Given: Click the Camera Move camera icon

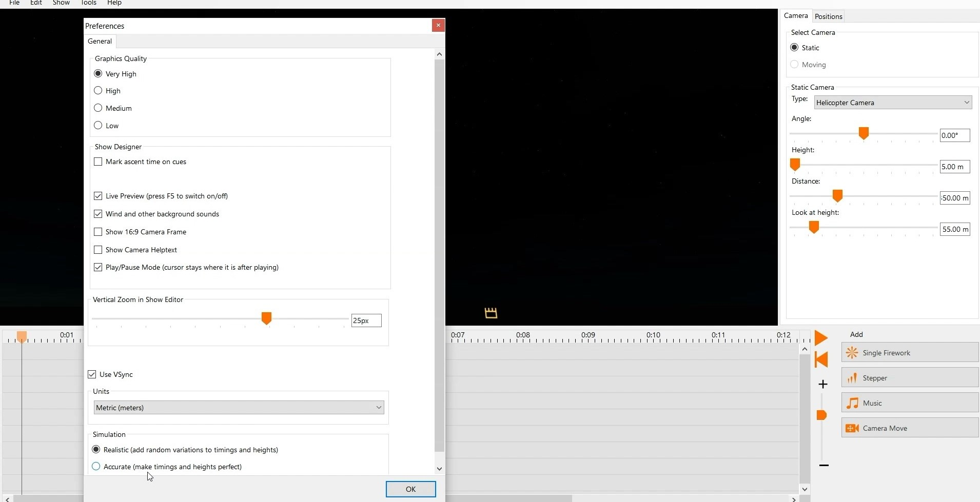Looking at the screenshot, I should pos(852,428).
